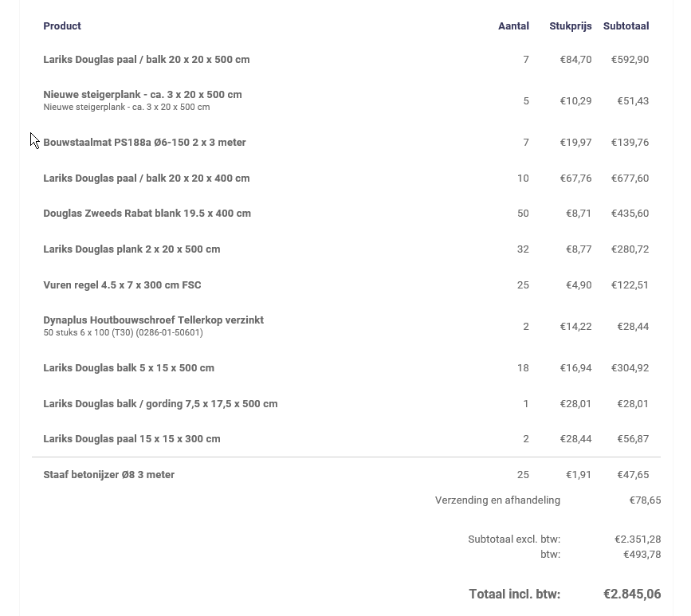Open Lariks Douglas plank 2 x 20 x 500 cm
This screenshot has height=616, width=691.
point(132,249)
